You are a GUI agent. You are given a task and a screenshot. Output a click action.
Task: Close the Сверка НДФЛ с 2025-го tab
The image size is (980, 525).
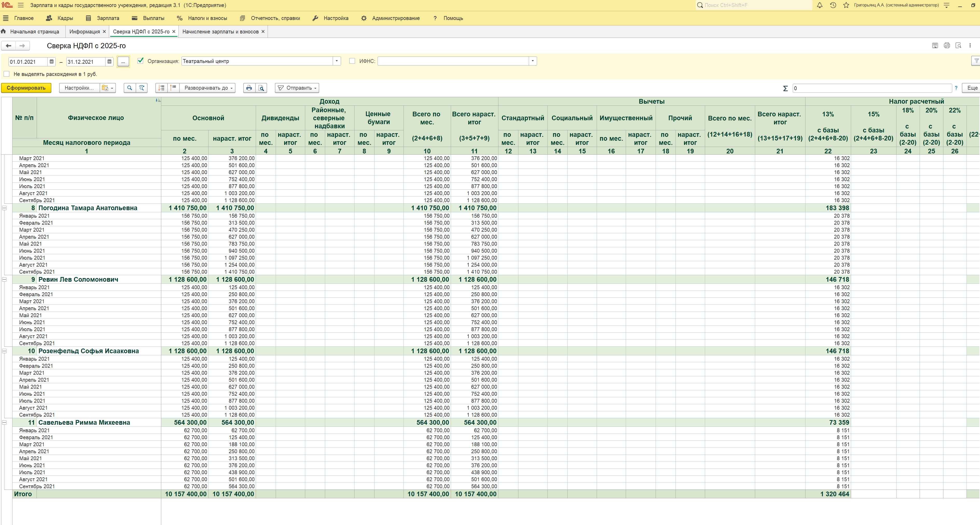(174, 32)
